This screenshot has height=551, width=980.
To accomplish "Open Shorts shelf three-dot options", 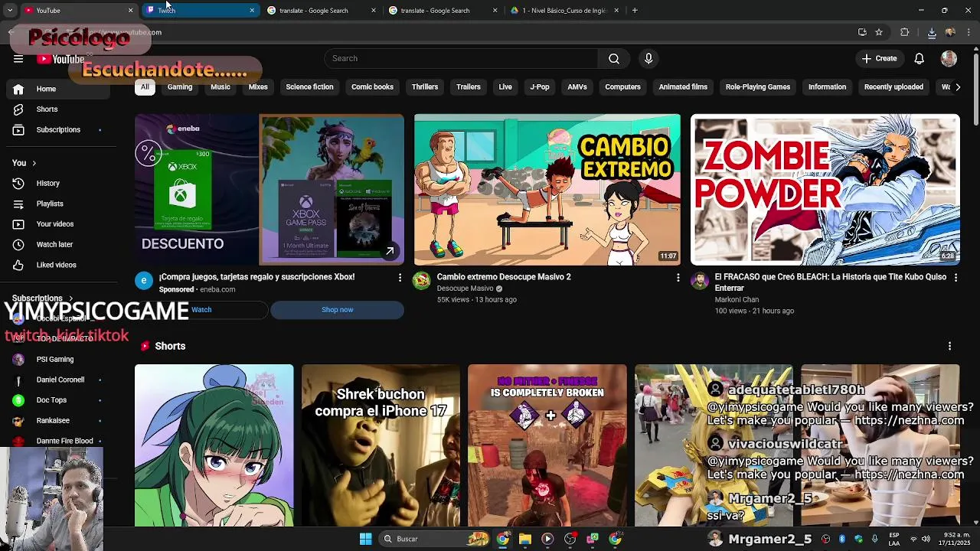I will click(x=949, y=347).
